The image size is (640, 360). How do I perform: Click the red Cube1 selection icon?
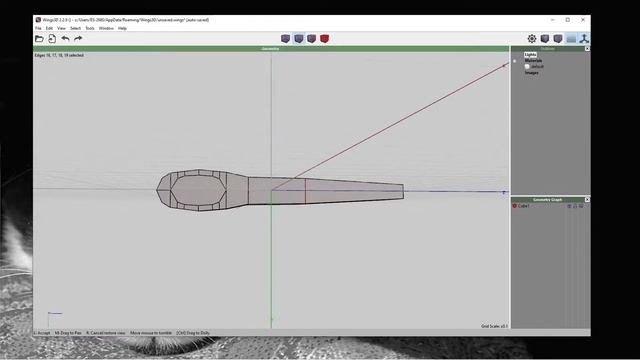pyautogui.click(x=514, y=206)
